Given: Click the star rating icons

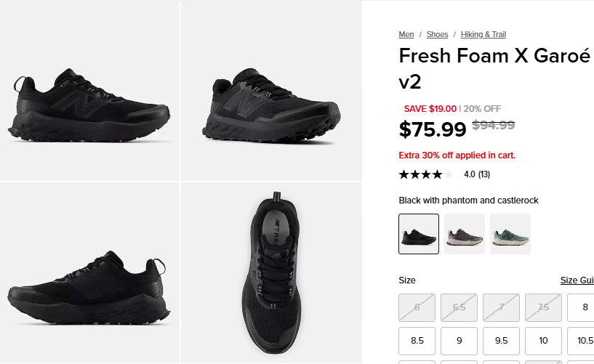Looking at the screenshot, I should 426,174.
